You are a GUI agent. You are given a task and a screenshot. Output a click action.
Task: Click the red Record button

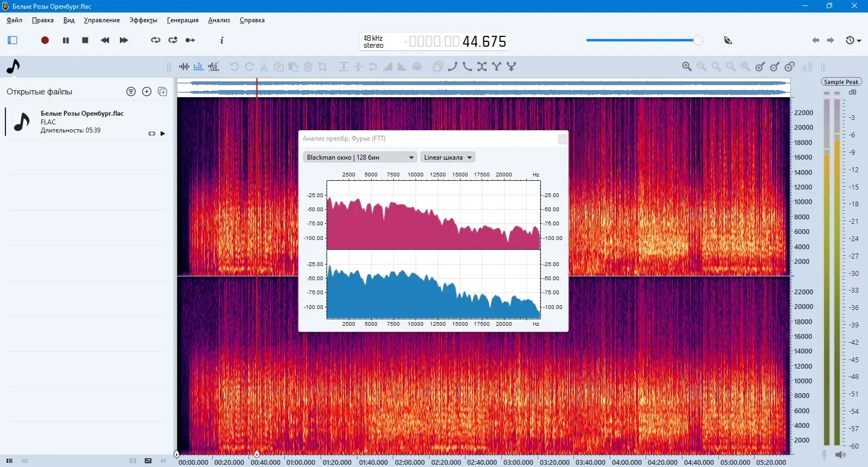point(45,40)
